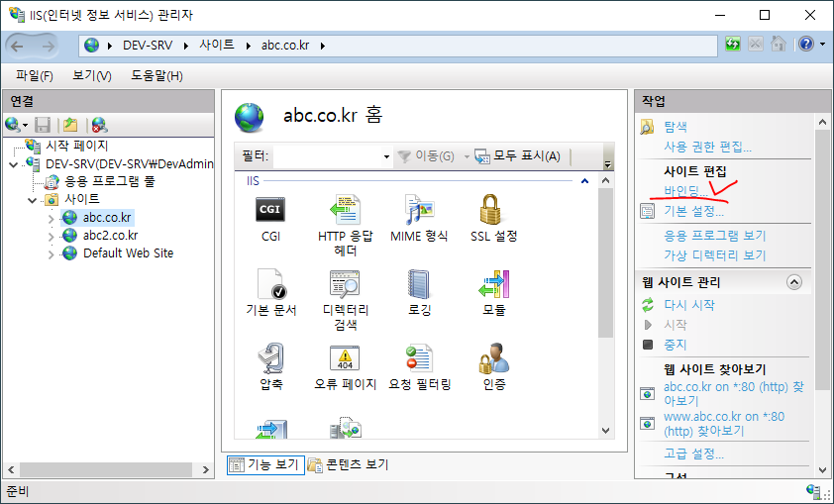Viewport: 834px width, 504px height.
Task: Click the delete connection icon
Action: tap(99, 125)
